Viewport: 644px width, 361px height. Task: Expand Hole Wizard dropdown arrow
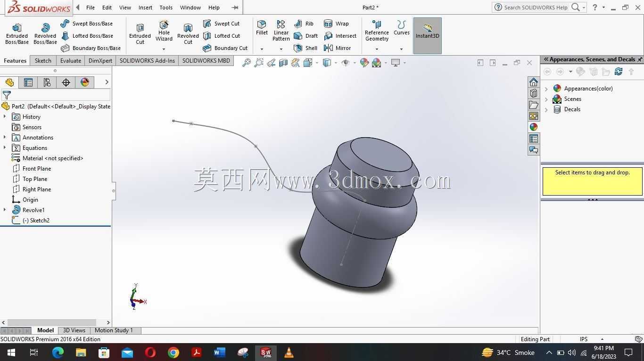tap(164, 49)
